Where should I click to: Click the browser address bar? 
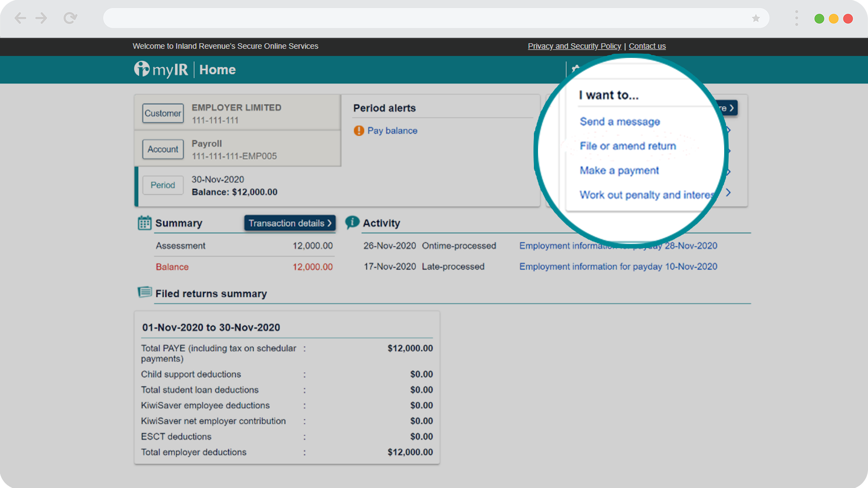coord(425,19)
